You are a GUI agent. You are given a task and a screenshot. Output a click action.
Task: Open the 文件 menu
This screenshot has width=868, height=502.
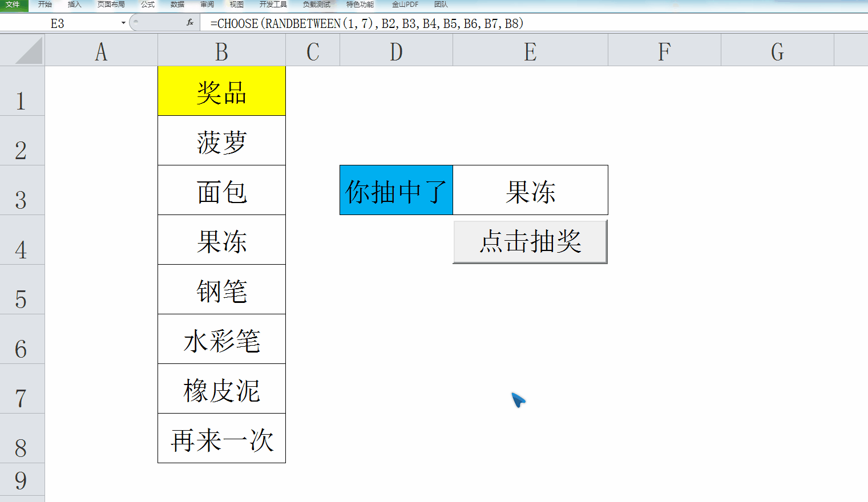(13, 5)
